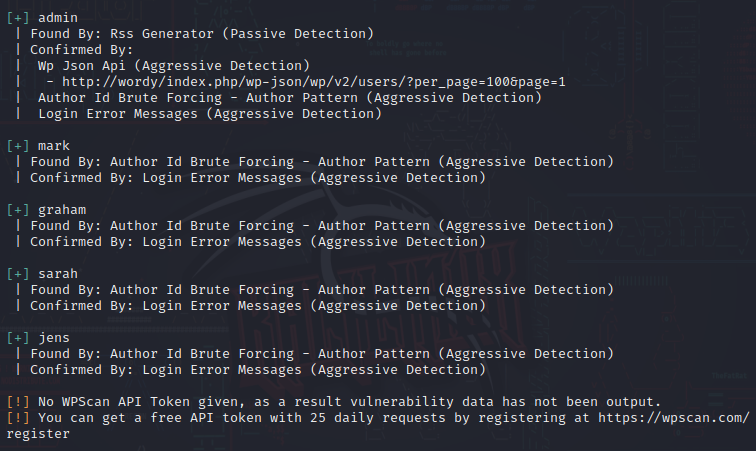Viewport: 756px width, 451px height.
Task: Click the [+] marker beside graham
Action: [x=18, y=210]
